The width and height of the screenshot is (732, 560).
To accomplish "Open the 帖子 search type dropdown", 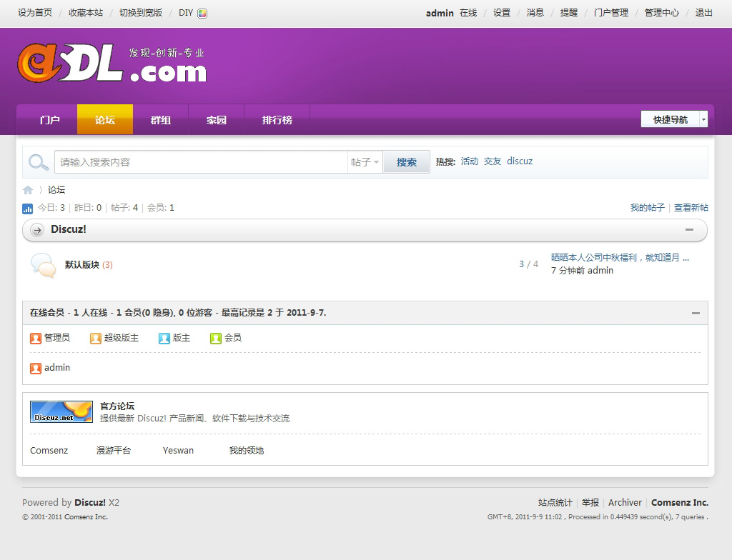I will pos(365,162).
